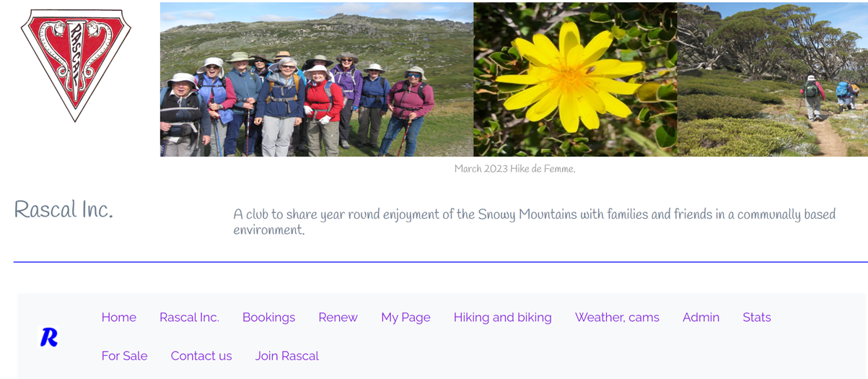Image resolution: width=868 pixels, height=379 pixels.
Task: Click the blue R icon in navigation
Action: [48, 337]
